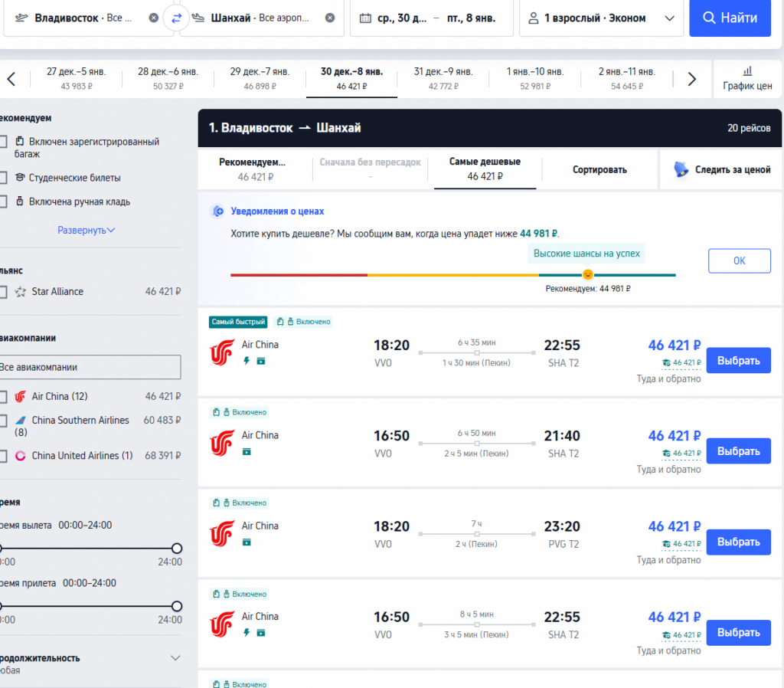The height and width of the screenshot is (688, 784).
Task: Choose the 18:20 to 22:55 flight with Выбрать
Action: tap(739, 361)
